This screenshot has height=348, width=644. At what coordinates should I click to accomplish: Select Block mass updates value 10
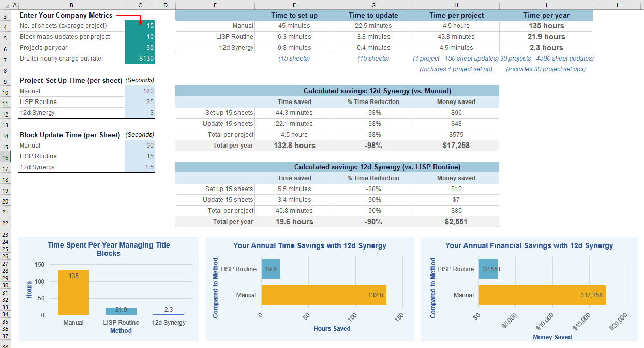coord(140,37)
